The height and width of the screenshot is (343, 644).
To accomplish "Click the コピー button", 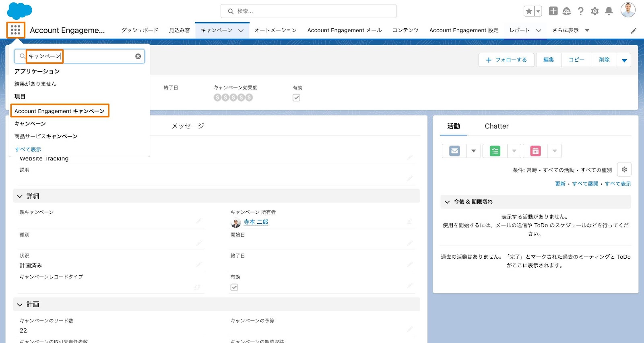I will point(576,60).
